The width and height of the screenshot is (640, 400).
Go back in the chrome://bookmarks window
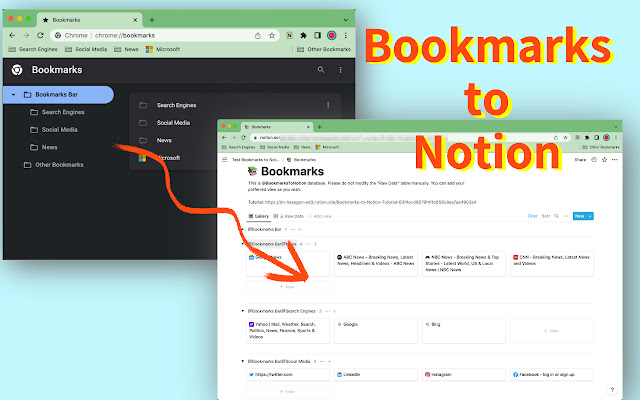pyautogui.click(x=12, y=36)
